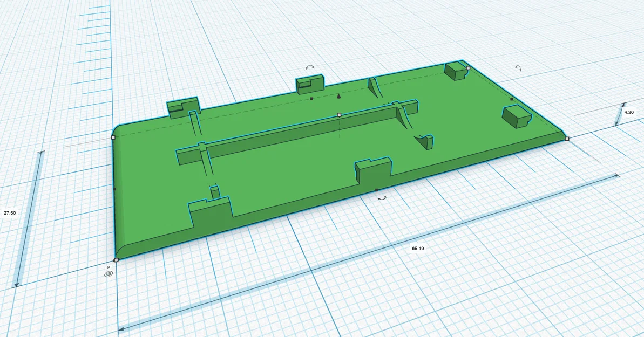Select black midpoint handle on front edge
644x337 pixels.
[x=377, y=190]
